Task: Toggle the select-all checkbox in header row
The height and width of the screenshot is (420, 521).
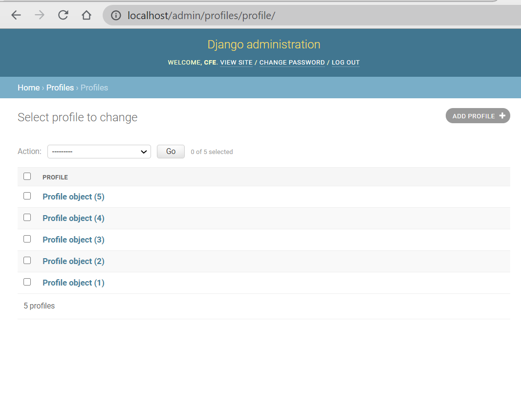Action: tap(27, 177)
